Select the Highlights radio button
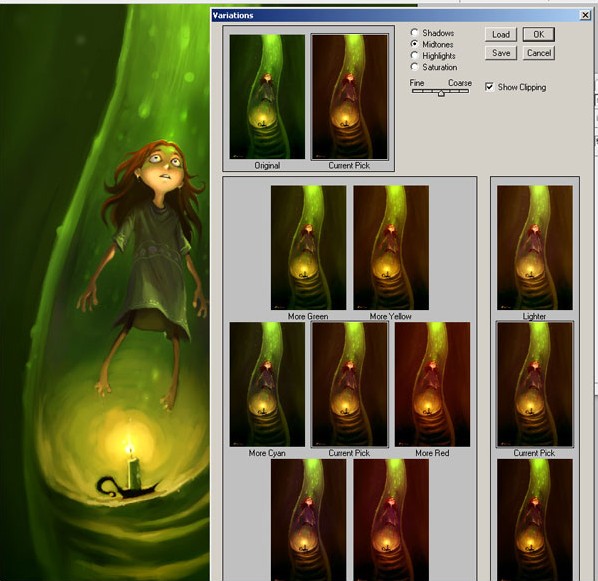Viewport: 598px width, 581px height. coord(415,55)
